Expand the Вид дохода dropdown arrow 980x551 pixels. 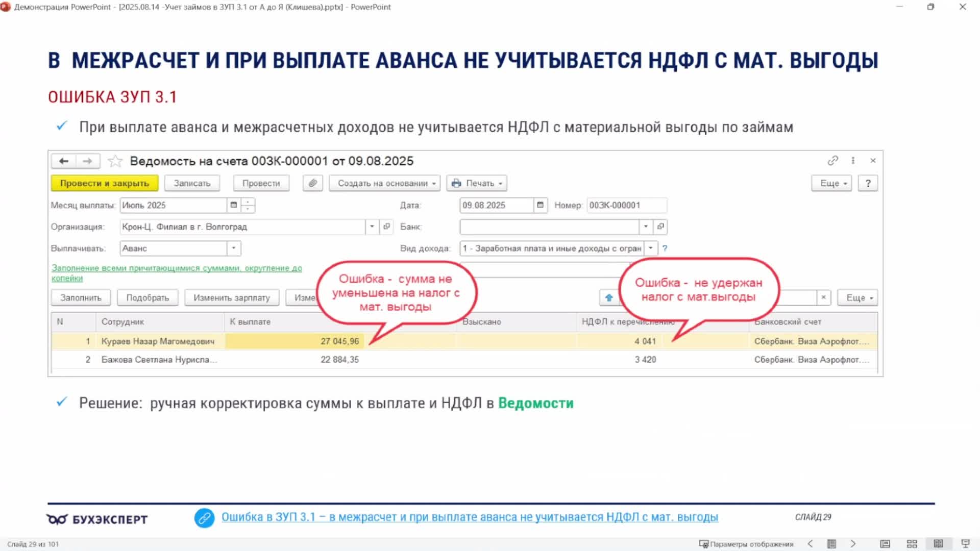(651, 248)
